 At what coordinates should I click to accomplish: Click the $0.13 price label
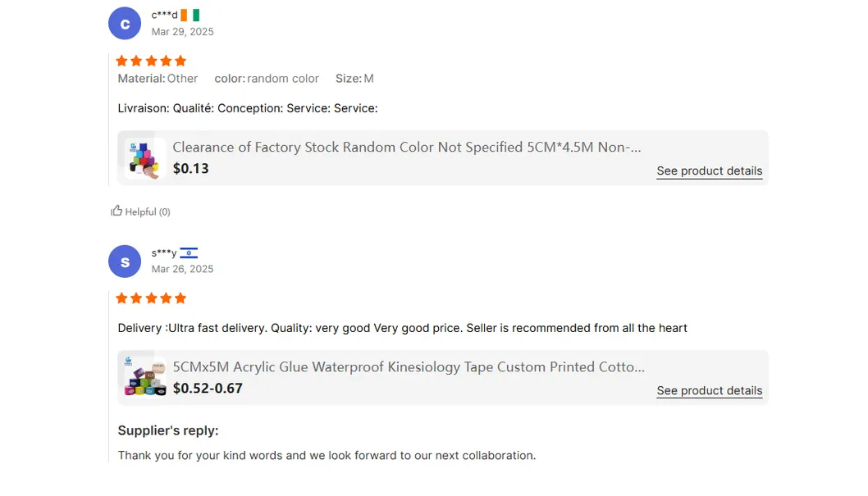[x=190, y=169]
